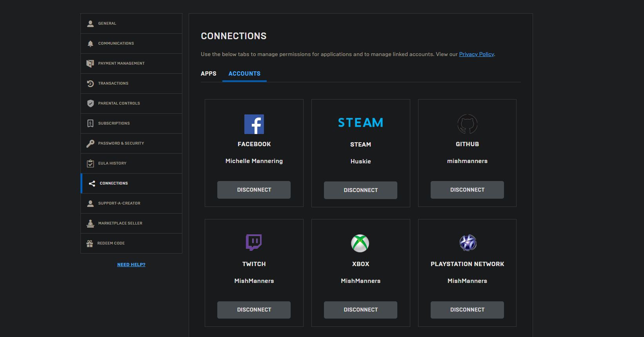This screenshot has width=644, height=337.
Task: Disconnect the Twitch account
Action: click(x=254, y=310)
